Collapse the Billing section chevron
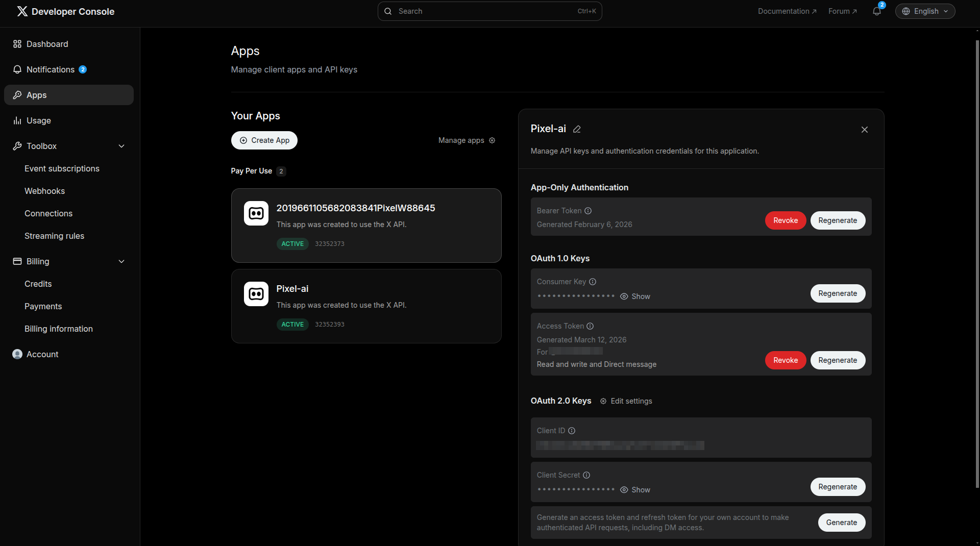This screenshot has height=546, width=980. (x=121, y=261)
